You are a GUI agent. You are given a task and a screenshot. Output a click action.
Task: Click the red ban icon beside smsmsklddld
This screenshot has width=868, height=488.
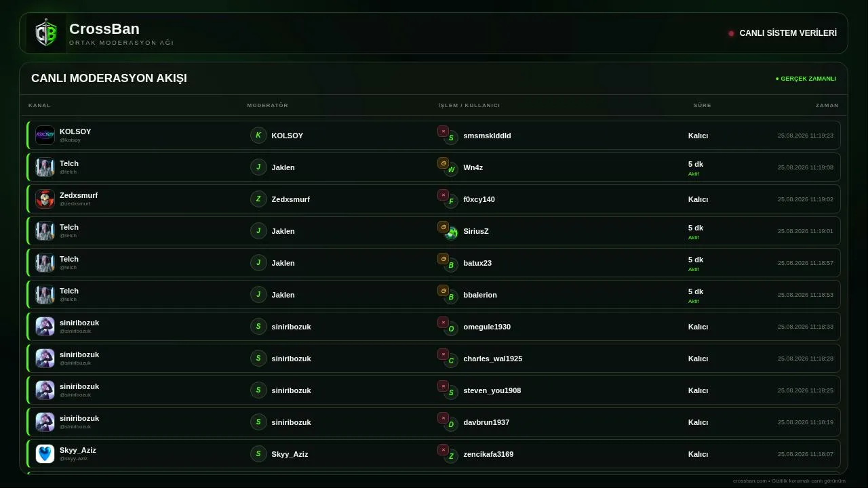443,131
